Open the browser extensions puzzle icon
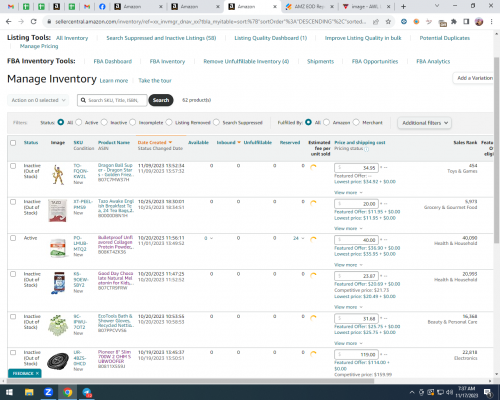The image size is (500, 400). (454, 22)
